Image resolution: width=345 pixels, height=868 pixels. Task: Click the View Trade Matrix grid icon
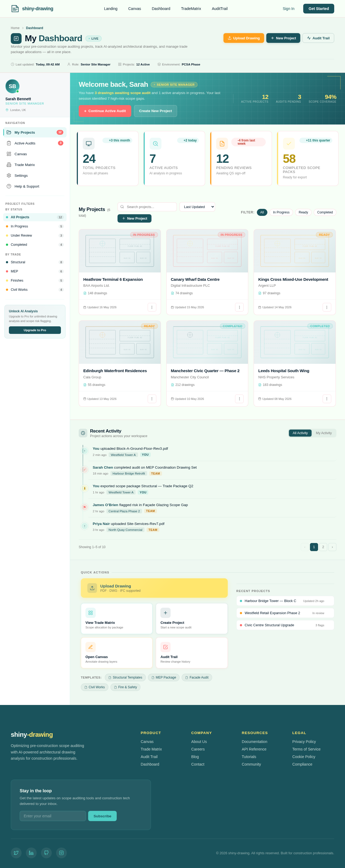91,613
